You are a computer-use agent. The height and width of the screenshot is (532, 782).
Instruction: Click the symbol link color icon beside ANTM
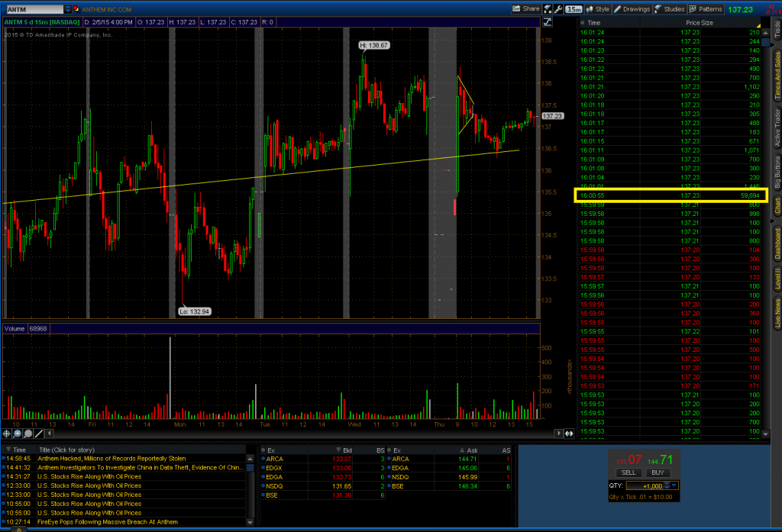pos(76,9)
